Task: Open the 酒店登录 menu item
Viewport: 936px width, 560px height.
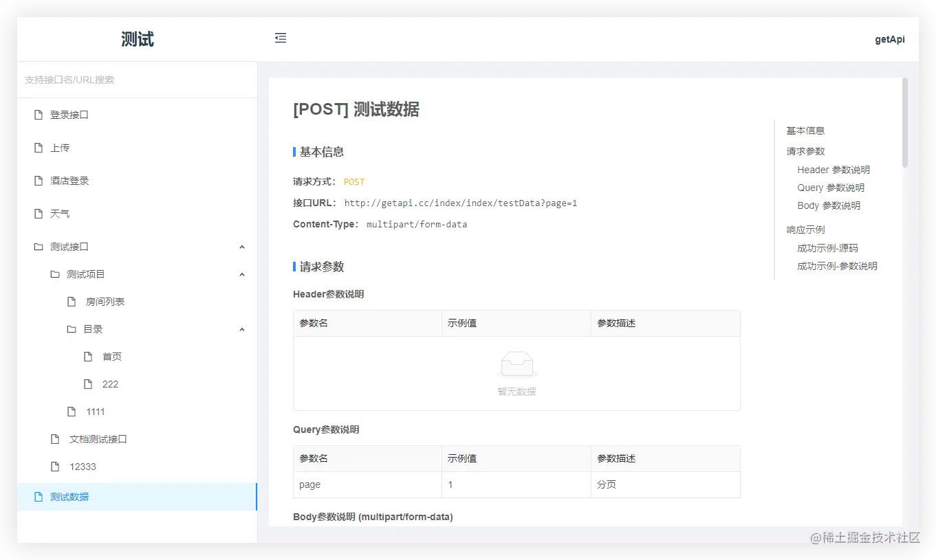Action: 137,181
